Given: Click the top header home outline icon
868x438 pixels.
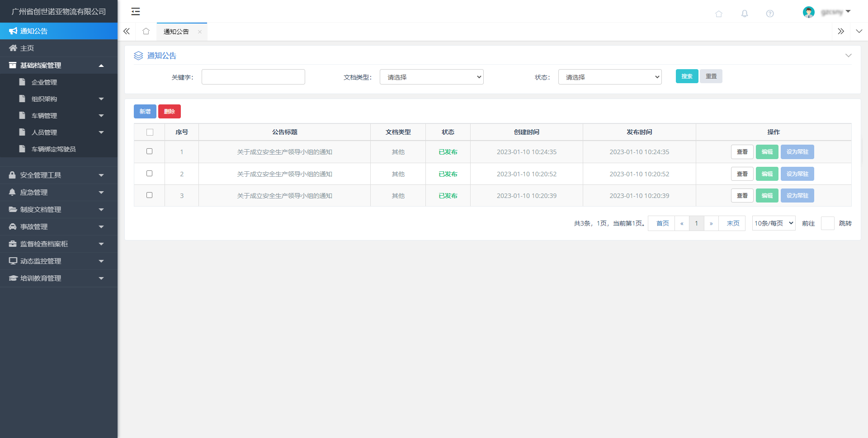Looking at the screenshot, I should coord(718,14).
